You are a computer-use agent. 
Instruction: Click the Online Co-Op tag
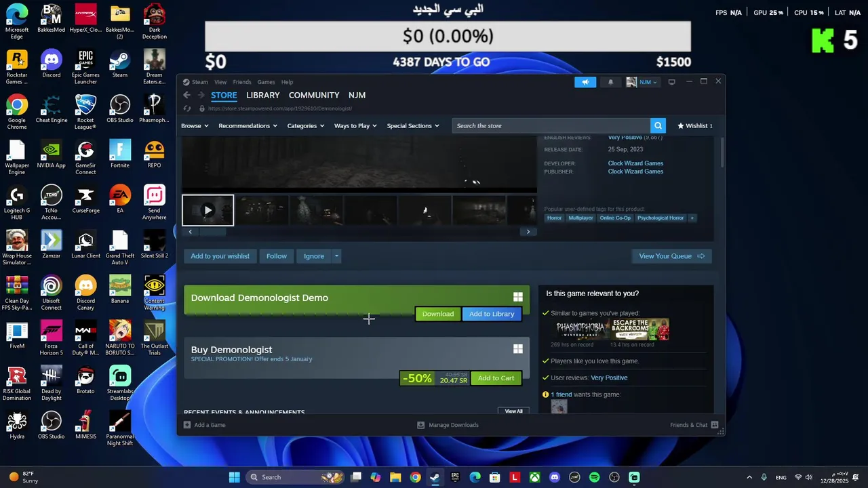point(615,218)
